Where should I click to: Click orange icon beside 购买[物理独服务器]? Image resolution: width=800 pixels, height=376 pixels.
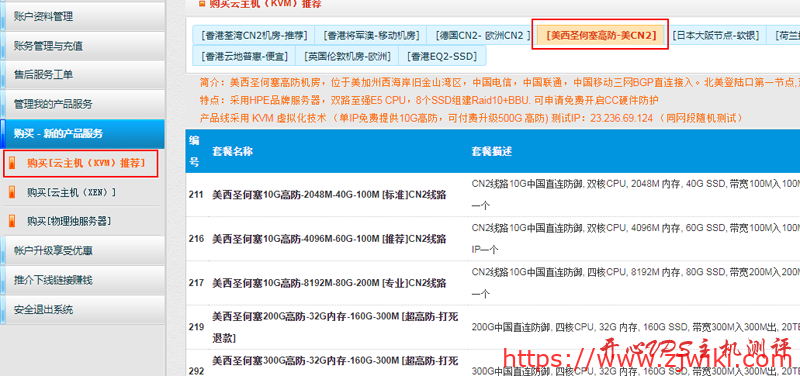pyautogui.click(x=12, y=221)
